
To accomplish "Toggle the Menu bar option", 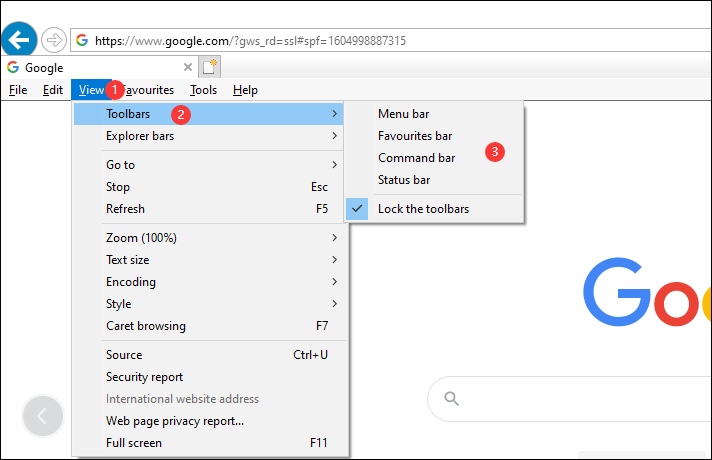I will click(434, 114).
